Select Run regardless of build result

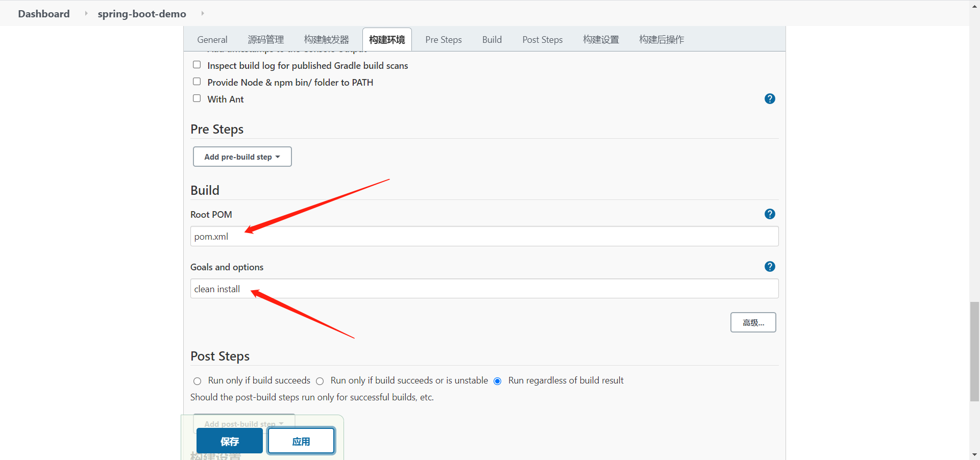(x=498, y=381)
